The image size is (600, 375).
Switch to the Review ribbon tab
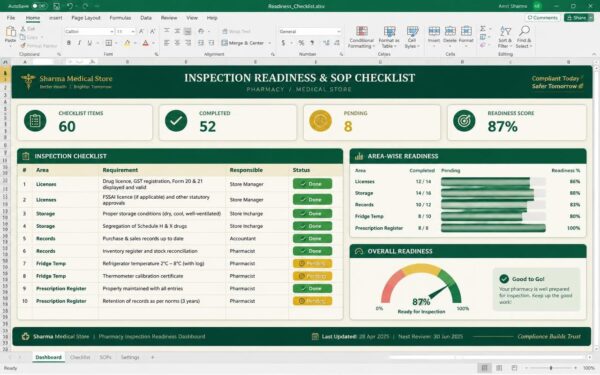[x=169, y=18]
